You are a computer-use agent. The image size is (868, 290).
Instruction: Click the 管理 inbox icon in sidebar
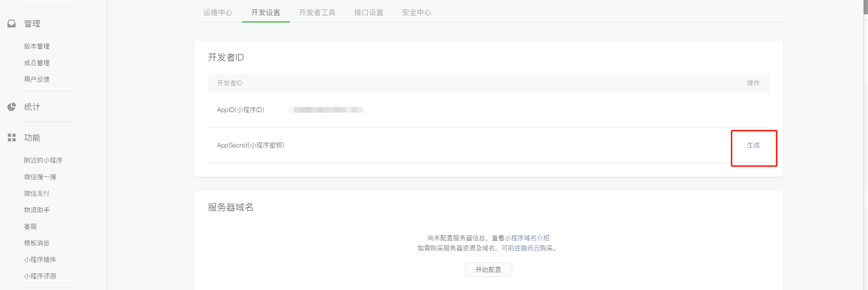click(12, 23)
